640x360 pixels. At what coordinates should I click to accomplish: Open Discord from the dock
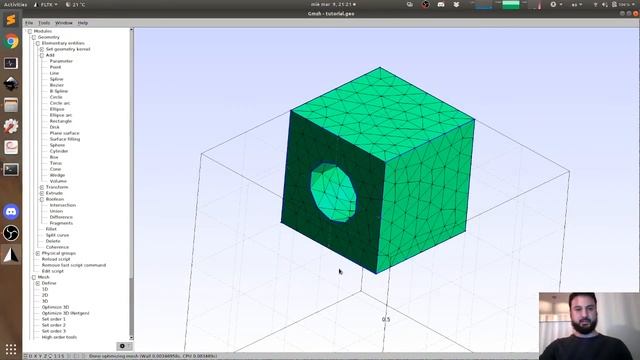(11, 212)
